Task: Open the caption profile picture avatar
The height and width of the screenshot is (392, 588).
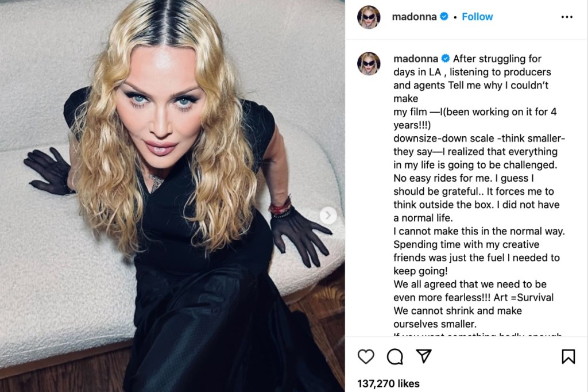Action: (369, 63)
